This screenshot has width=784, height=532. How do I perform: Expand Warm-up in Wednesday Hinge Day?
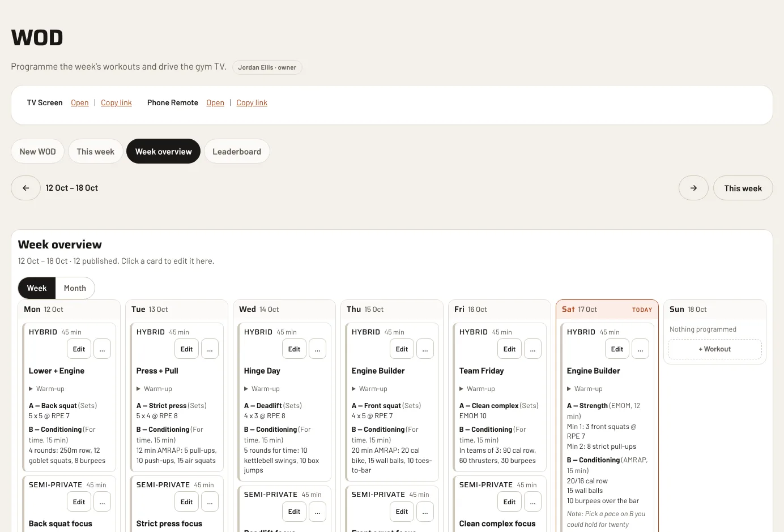(x=262, y=389)
